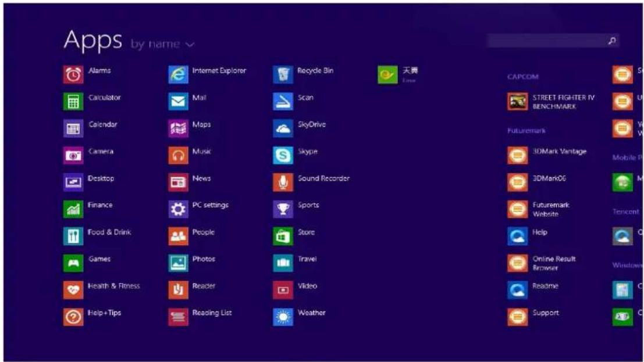Open the Finance app
This screenshot has height=362, width=644.
click(73, 209)
